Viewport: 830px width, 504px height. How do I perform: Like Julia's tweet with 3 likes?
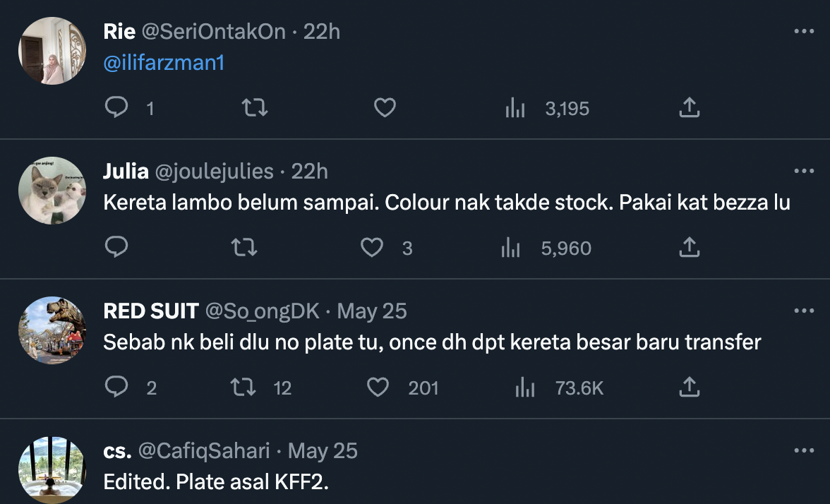tap(372, 248)
